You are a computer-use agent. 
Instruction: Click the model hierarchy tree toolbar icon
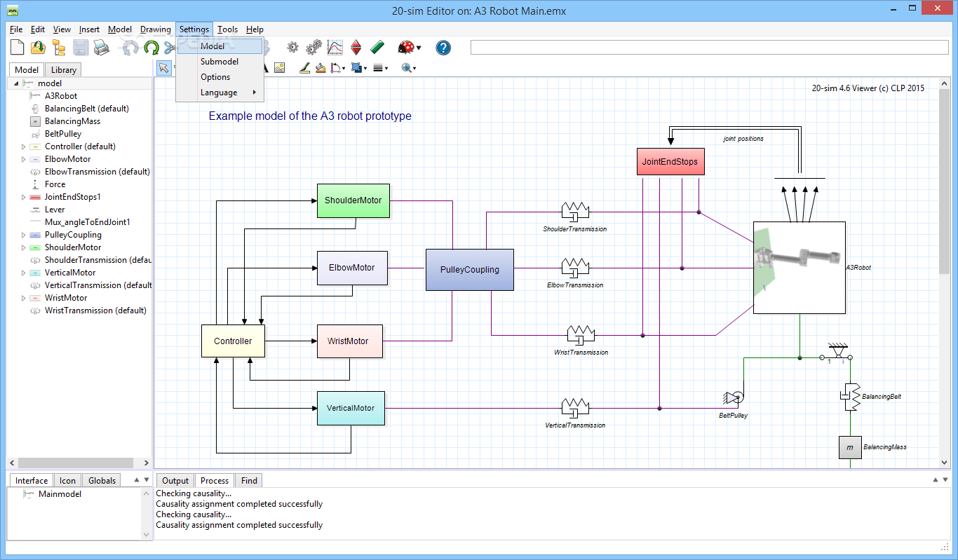tap(59, 48)
